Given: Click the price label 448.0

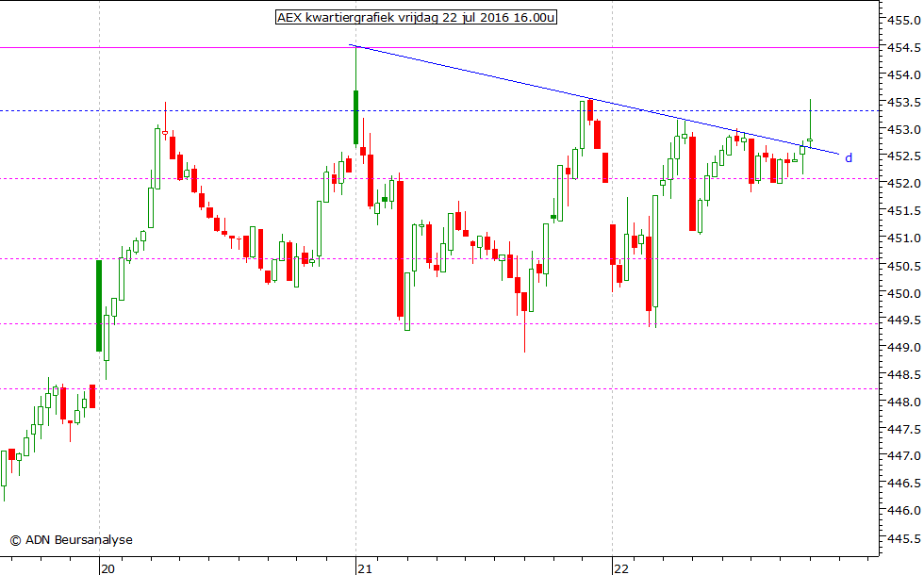Looking at the screenshot, I should [x=904, y=402].
